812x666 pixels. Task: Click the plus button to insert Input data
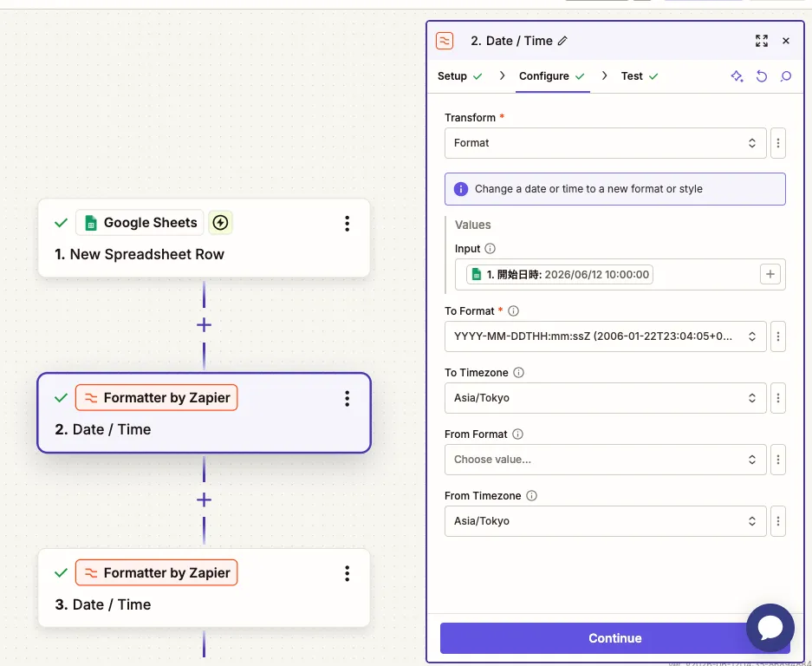770,274
